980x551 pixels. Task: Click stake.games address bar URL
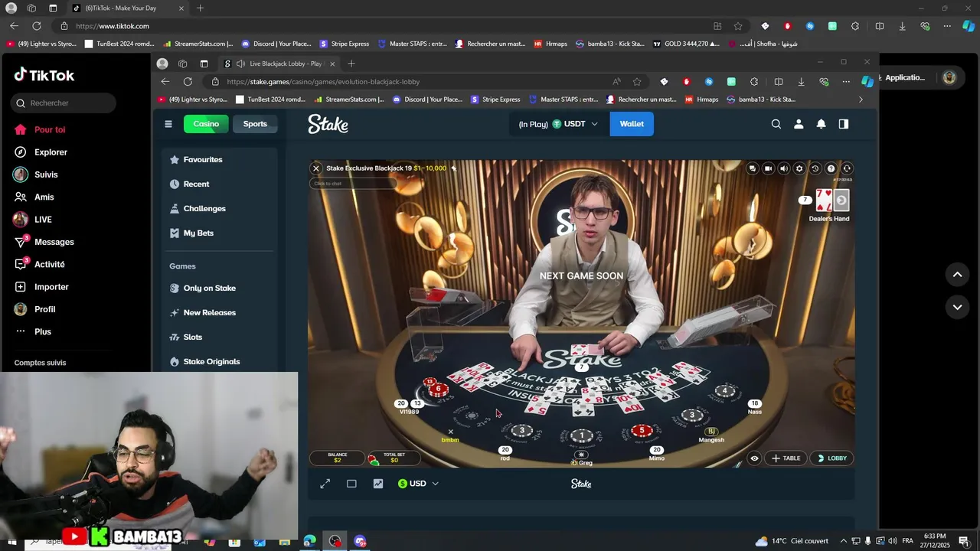323,82
